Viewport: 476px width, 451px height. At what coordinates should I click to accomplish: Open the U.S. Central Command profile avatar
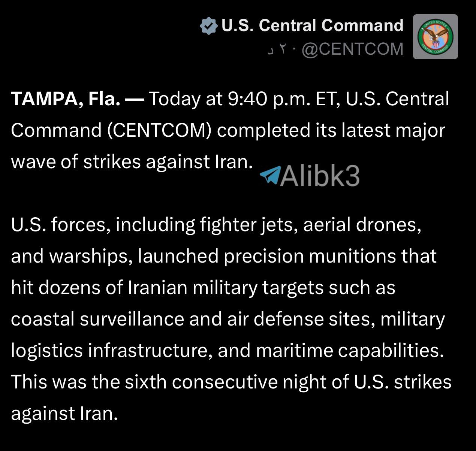click(x=435, y=37)
